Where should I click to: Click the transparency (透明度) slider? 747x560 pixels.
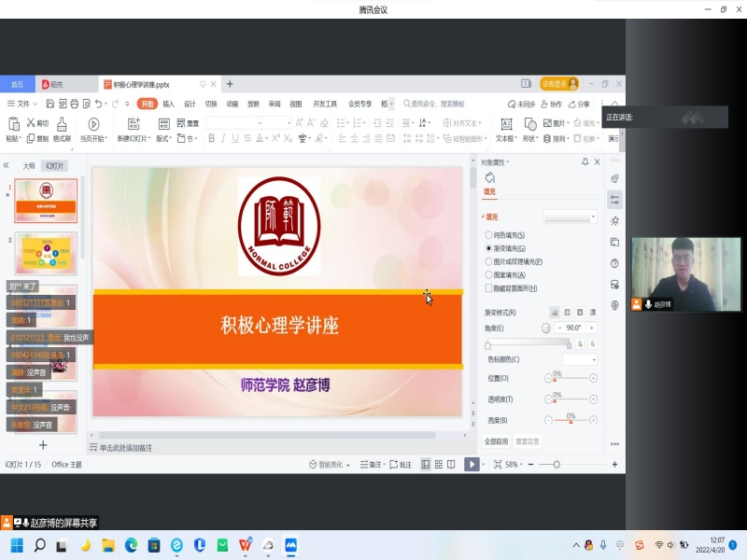571,399
